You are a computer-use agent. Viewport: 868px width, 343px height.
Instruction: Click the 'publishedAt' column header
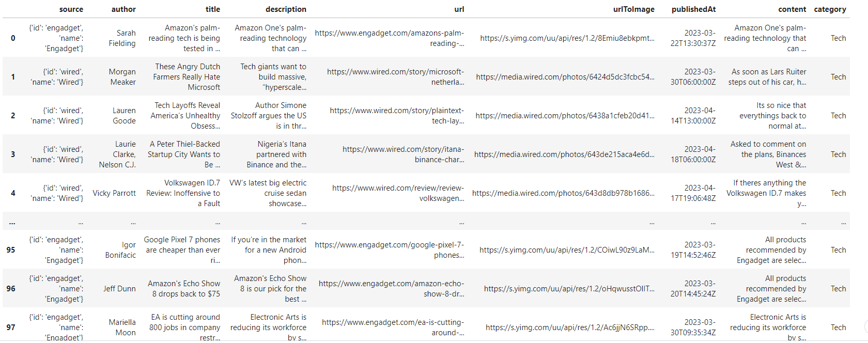[693, 9]
